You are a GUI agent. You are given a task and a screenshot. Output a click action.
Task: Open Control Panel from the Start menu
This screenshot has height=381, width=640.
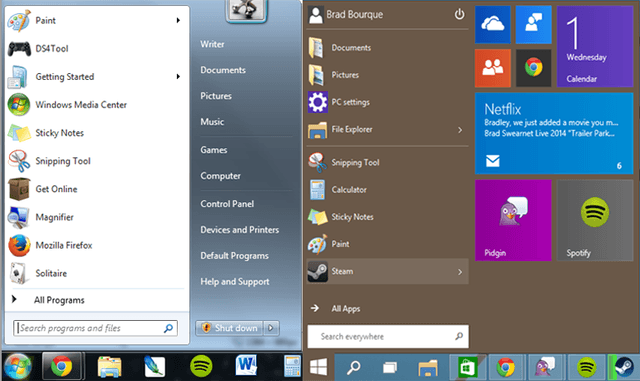click(227, 204)
